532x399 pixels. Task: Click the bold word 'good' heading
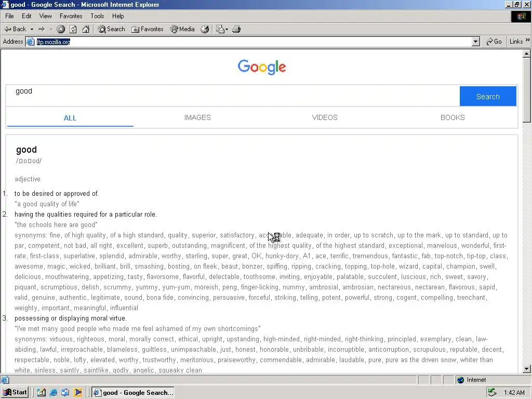[x=26, y=150]
